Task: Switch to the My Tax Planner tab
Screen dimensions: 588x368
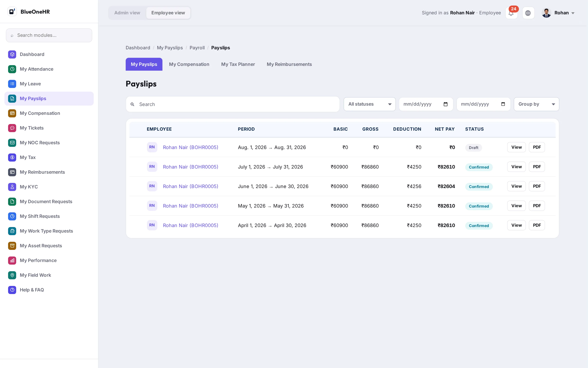Action: pyautogui.click(x=238, y=64)
